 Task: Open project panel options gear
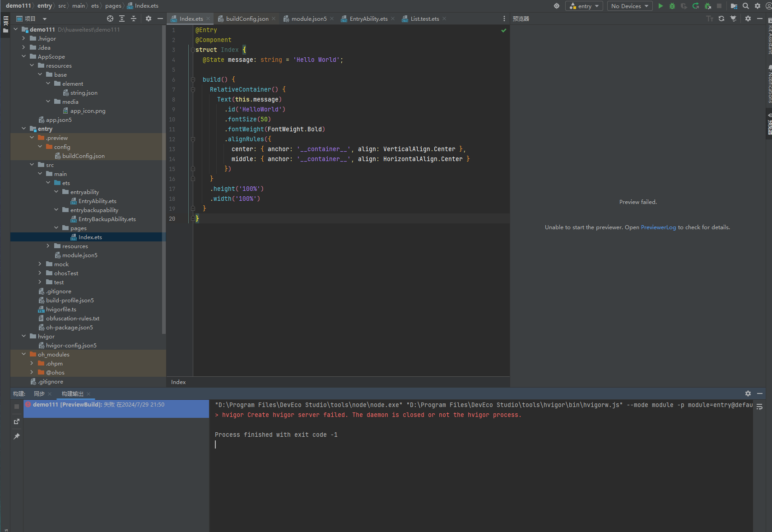coord(149,19)
